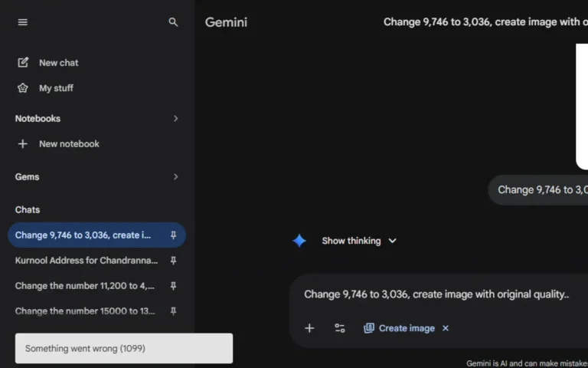Viewport: 588px width, 368px height.
Task: Click the Create image chip icon
Action: pyautogui.click(x=369, y=328)
